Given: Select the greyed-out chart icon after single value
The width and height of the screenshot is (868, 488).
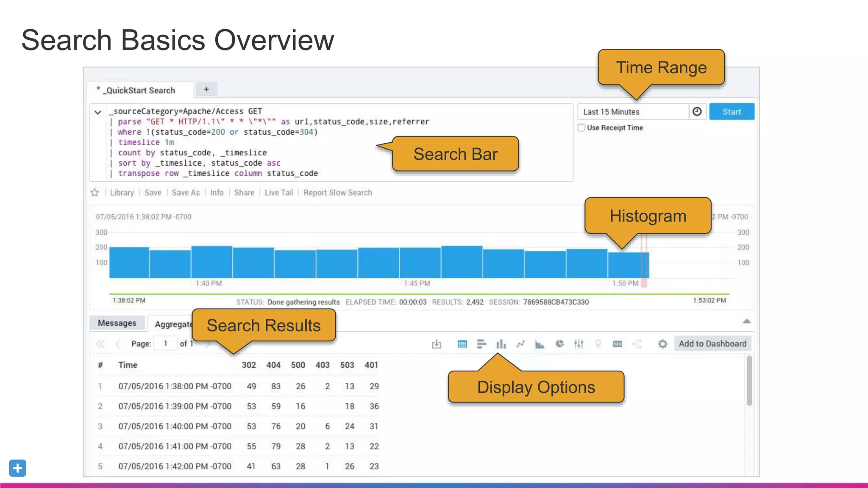Looking at the screenshot, I should click(637, 344).
